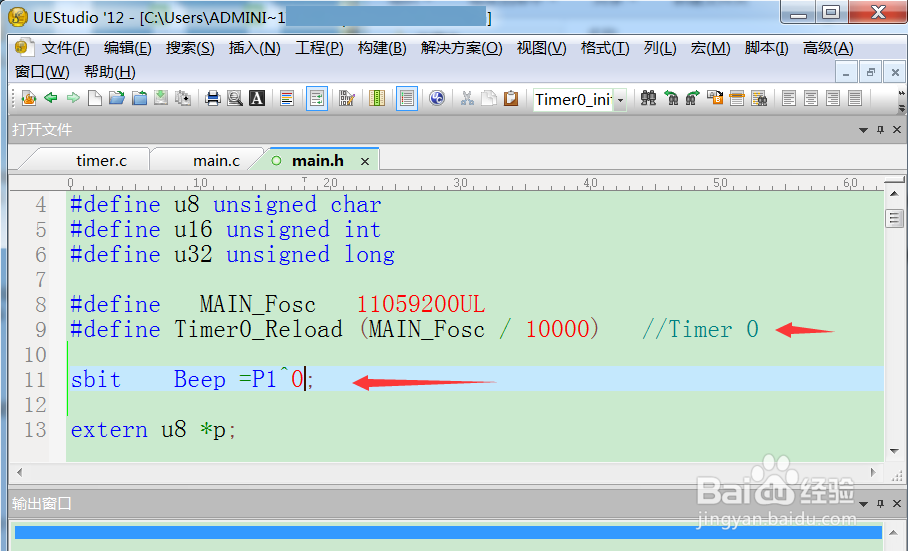
Task: Center text via toolbar icon
Action: 811,98
